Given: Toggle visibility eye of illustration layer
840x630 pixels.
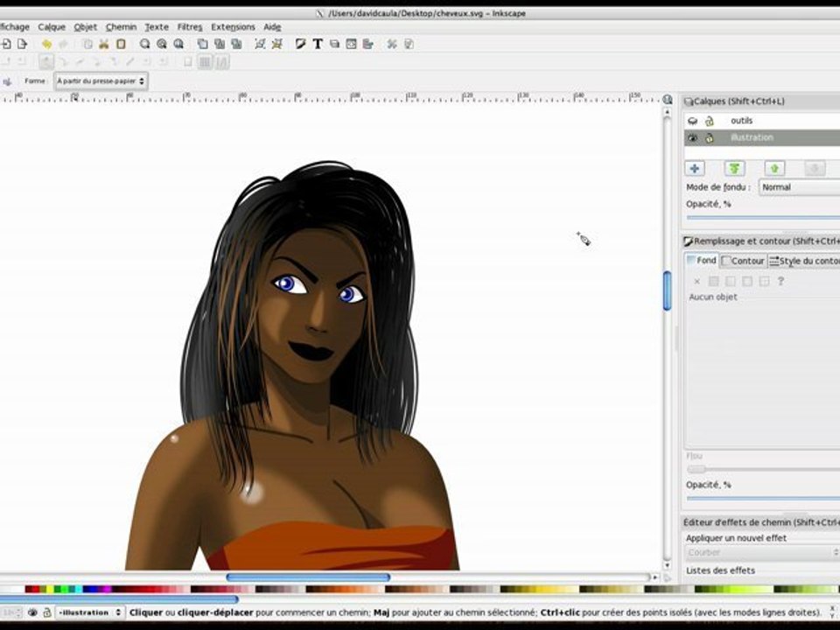Looking at the screenshot, I should coord(693,137).
